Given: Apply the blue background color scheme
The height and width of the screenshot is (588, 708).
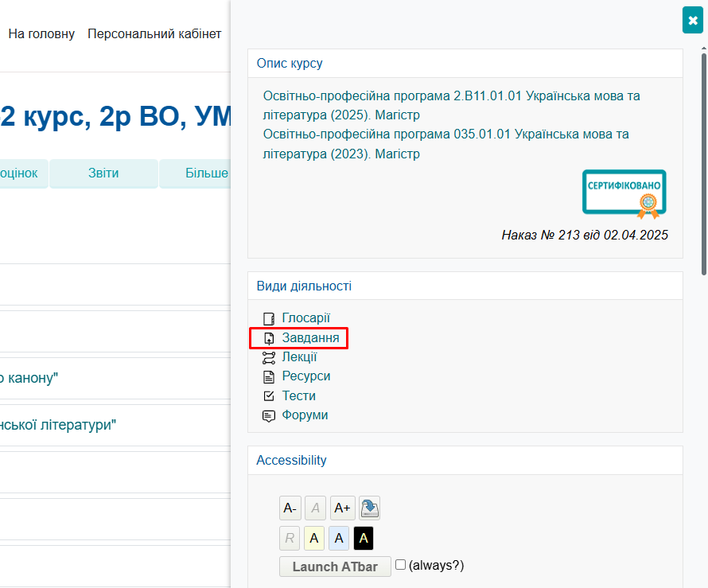Looking at the screenshot, I should pyautogui.click(x=339, y=539).
